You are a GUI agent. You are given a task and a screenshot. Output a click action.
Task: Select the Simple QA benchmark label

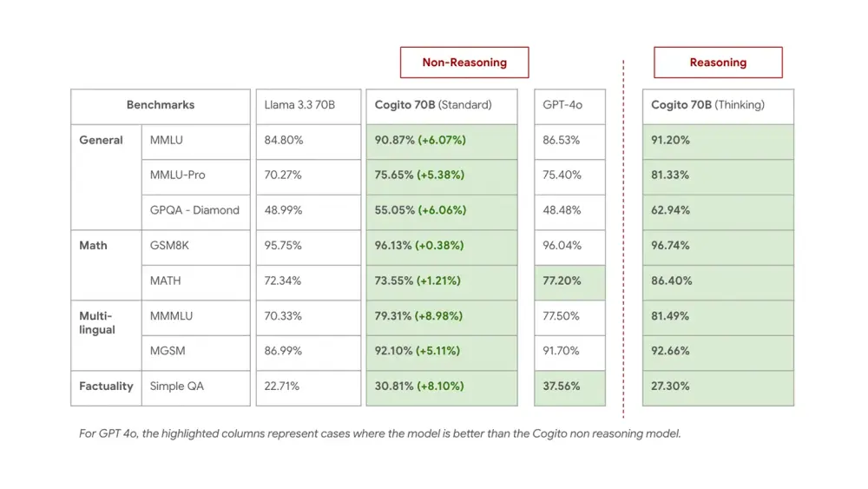pyautogui.click(x=177, y=386)
